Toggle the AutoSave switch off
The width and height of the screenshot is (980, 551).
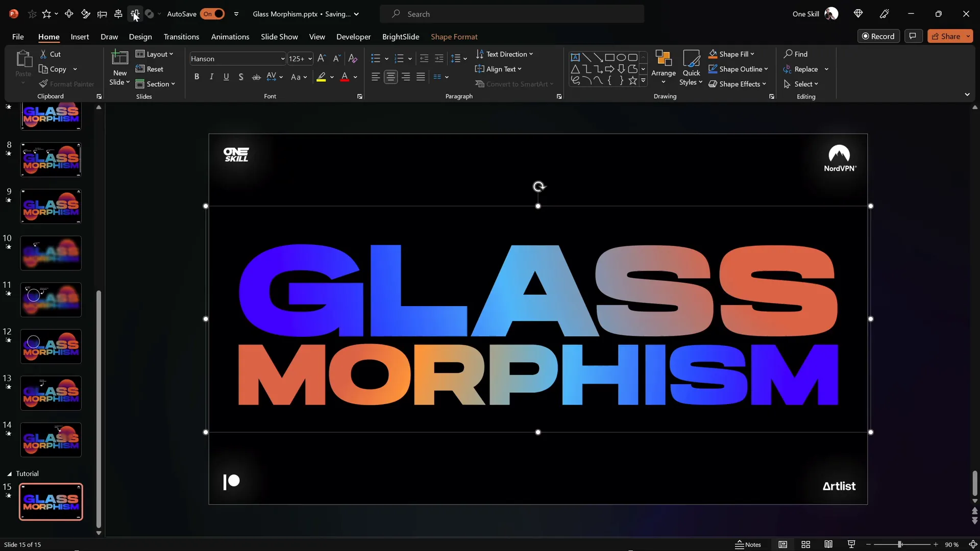click(x=212, y=14)
